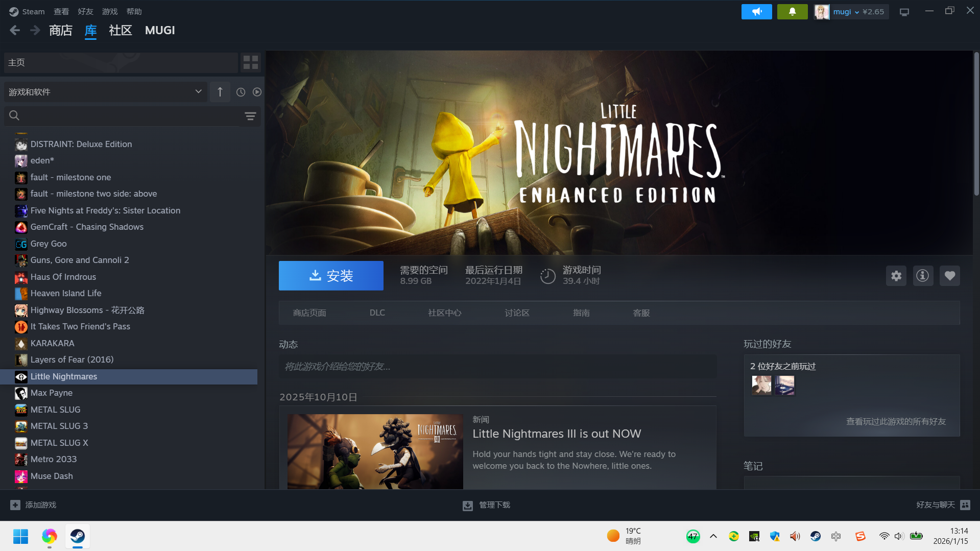The image size is (980, 551).
Task: Open the 主页 library home button
Action: [x=121, y=62]
